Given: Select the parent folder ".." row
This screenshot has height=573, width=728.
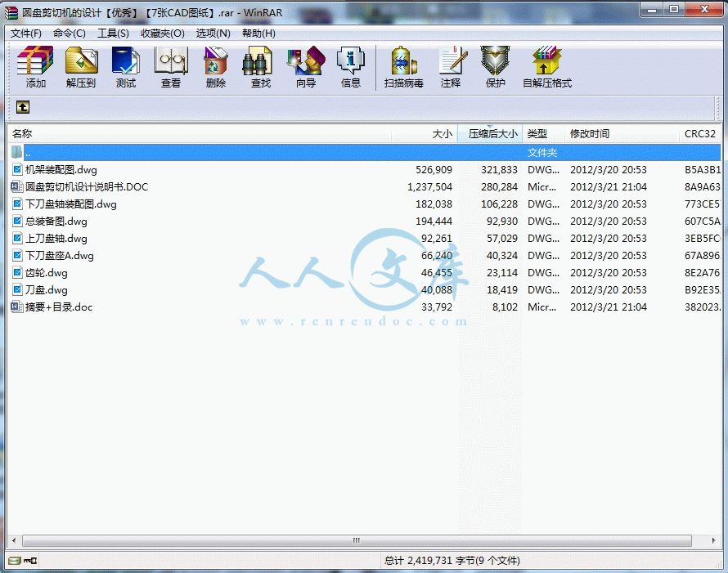Looking at the screenshot, I should 365,153.
